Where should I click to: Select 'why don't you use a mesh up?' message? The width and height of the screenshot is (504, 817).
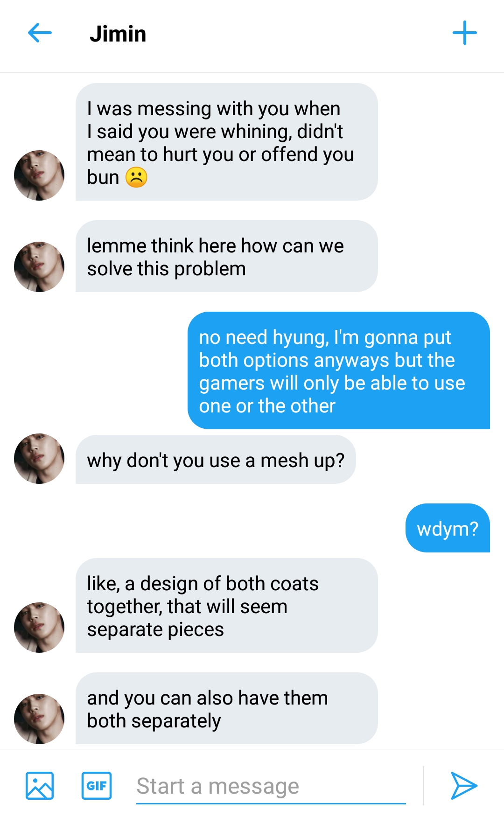(216, 460)
